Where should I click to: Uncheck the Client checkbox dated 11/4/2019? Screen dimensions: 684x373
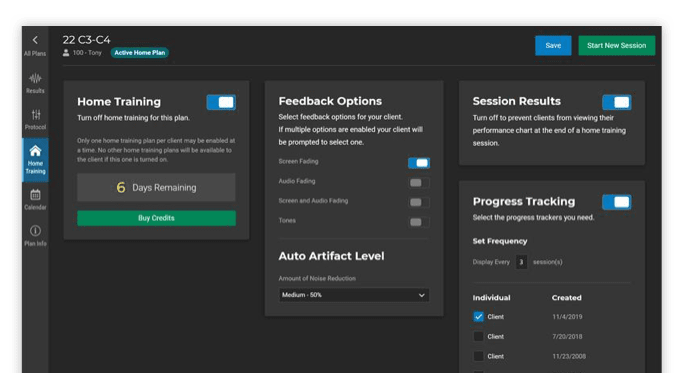(479, 317)
